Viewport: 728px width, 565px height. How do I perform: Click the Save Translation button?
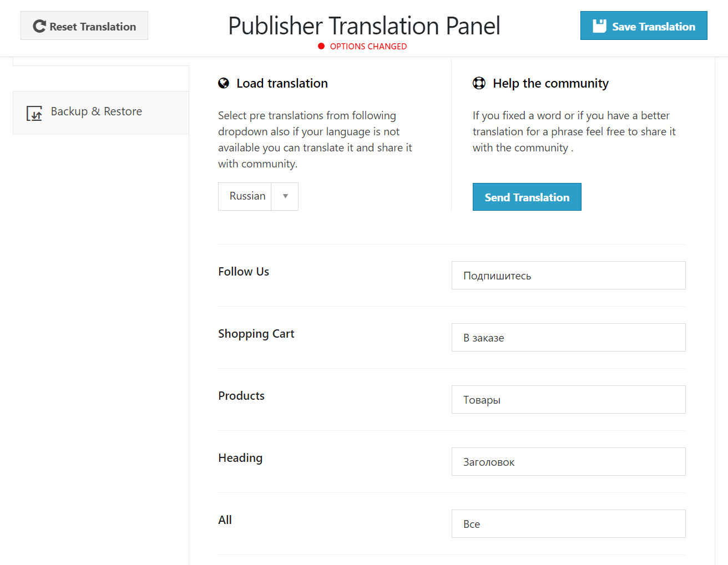644,26
